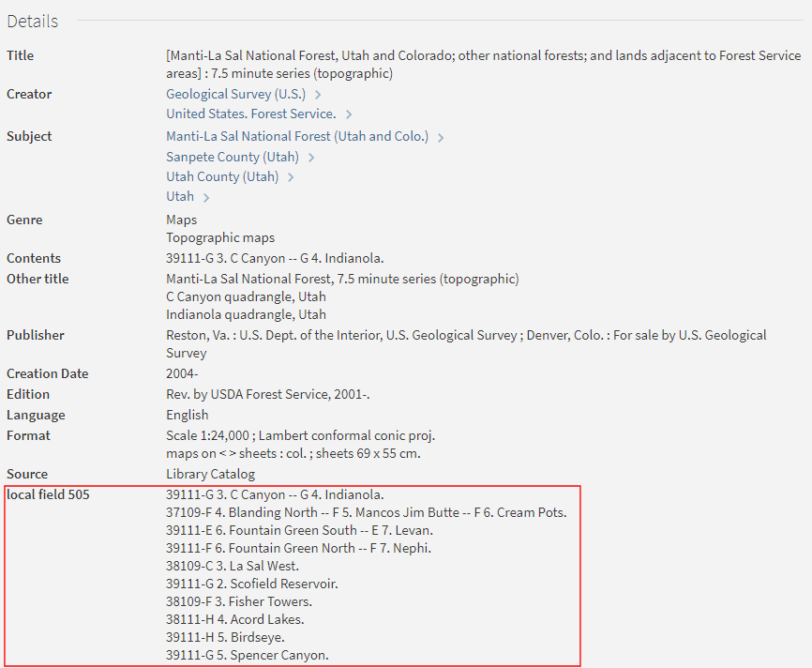Click the Library Catalog source value

pyautogui.click(x=210, y=474)
